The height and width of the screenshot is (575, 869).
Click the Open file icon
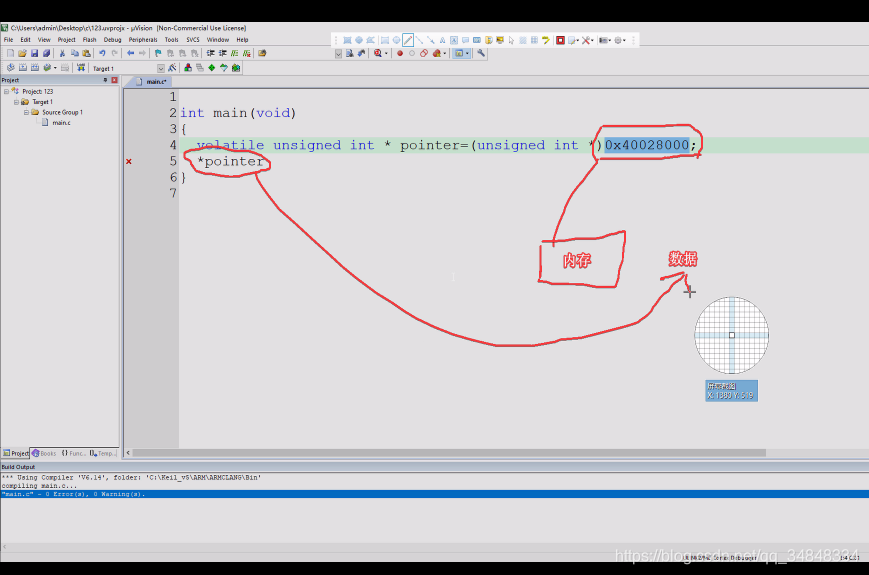[22, 53]
